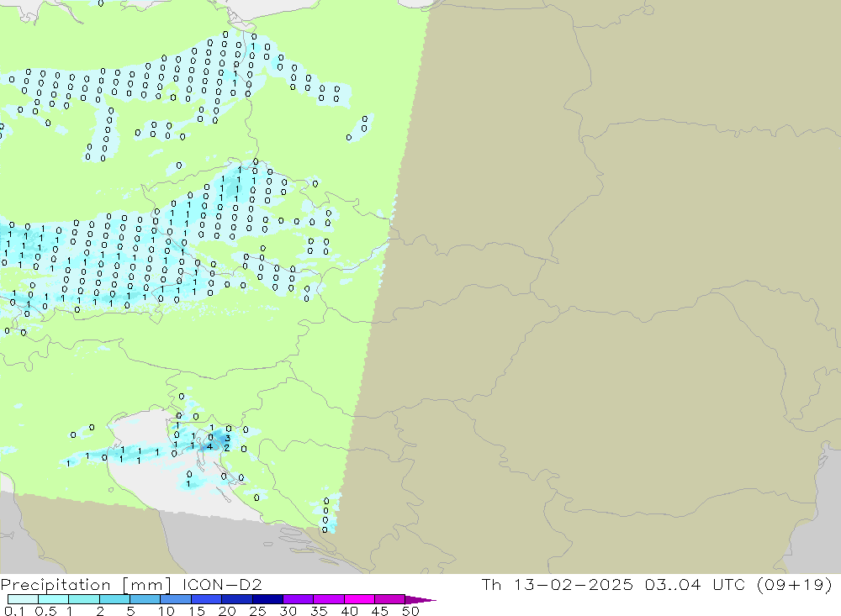Select the 35–40 mm purple legend segment
The image size is (841, 616).
coord(328,599)
